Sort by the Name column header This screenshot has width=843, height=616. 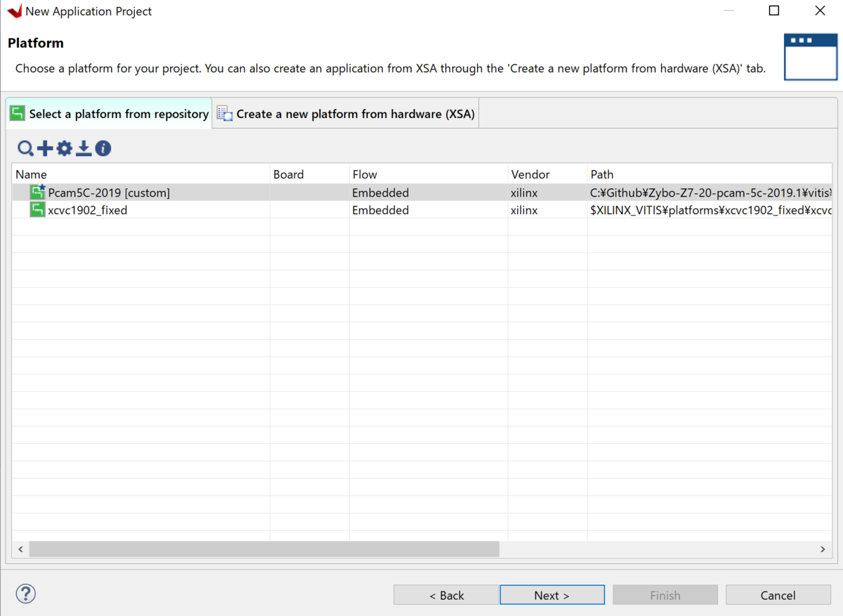(140, 174)
